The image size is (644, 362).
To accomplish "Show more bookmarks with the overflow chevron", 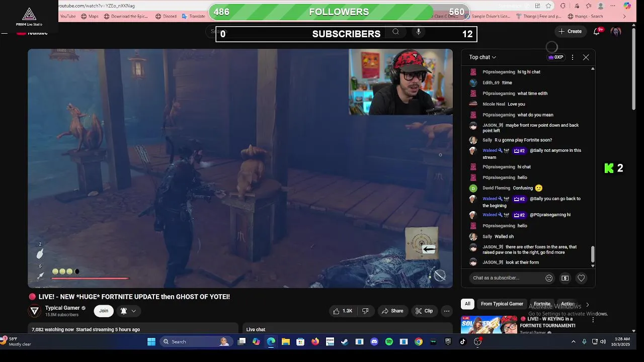I will point(624,16).
